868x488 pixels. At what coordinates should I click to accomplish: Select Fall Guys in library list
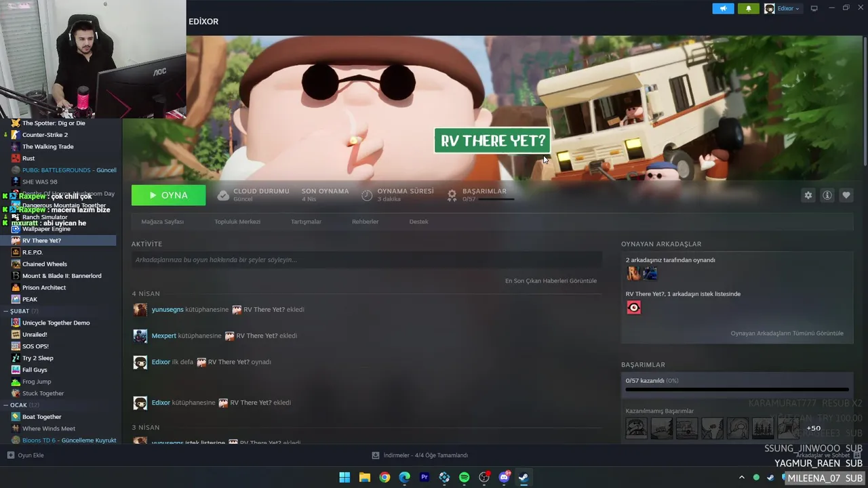pos(35,370)
